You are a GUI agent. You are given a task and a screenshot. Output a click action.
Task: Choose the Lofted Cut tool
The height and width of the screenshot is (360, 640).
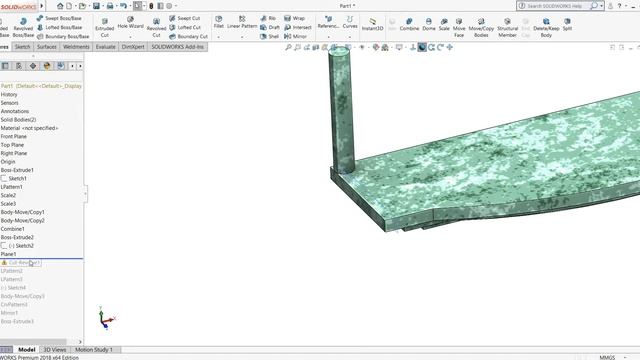point(185,27)
